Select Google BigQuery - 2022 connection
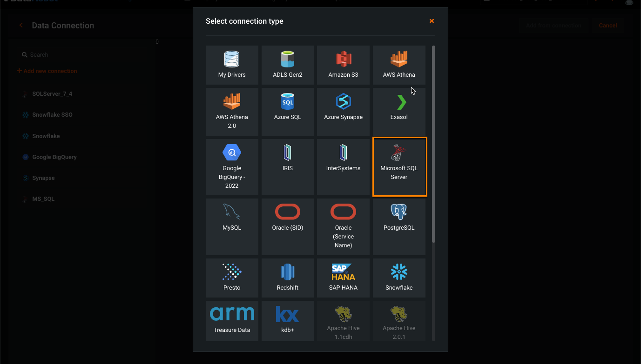Image resolution: width=641 pixels, height=364 pixels. pos(232,167)
